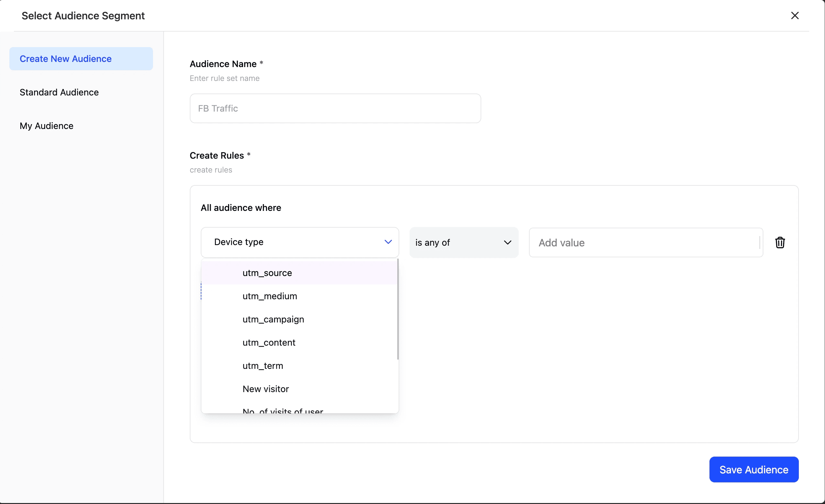
Task: Click the 'create rules' hint text
Action: 210,170
